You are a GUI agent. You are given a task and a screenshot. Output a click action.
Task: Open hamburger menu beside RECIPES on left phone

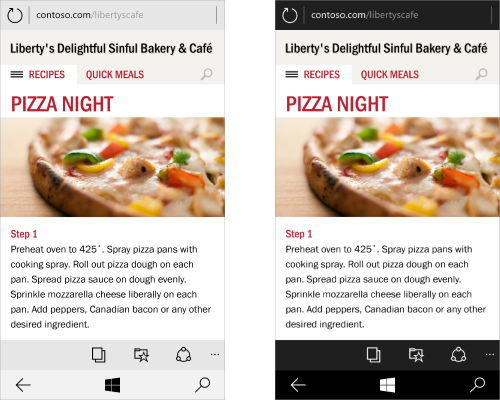tap(17, 74)
